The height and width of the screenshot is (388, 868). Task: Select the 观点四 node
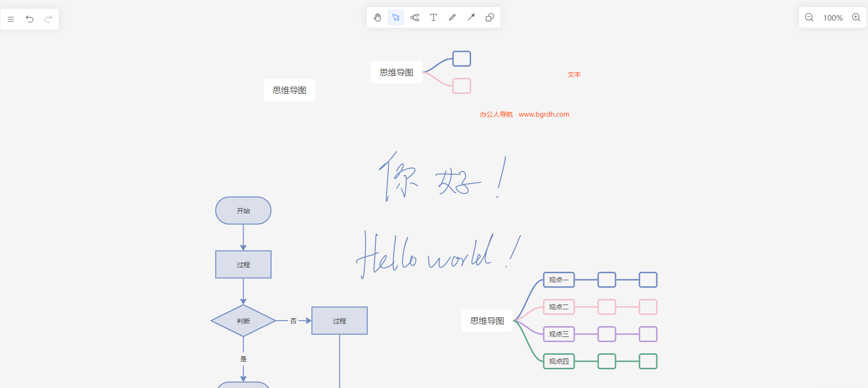[559, 361]
